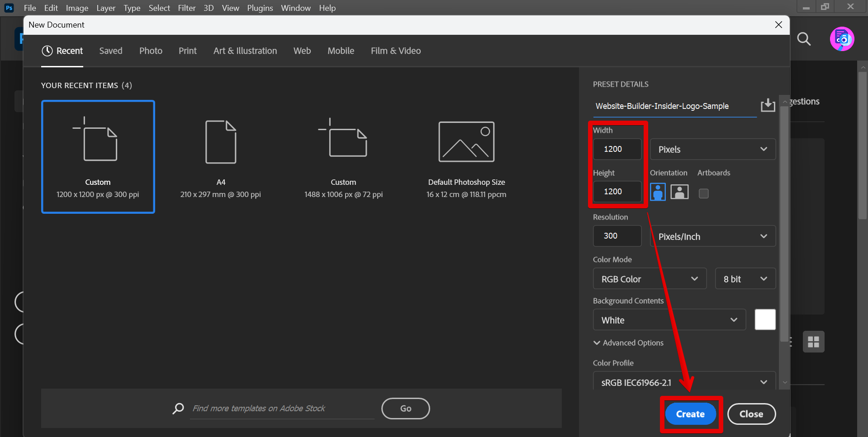The width and height of the screenshot is (868, 437).
Task: Click the save document preset icon
Action: point(768,105)
